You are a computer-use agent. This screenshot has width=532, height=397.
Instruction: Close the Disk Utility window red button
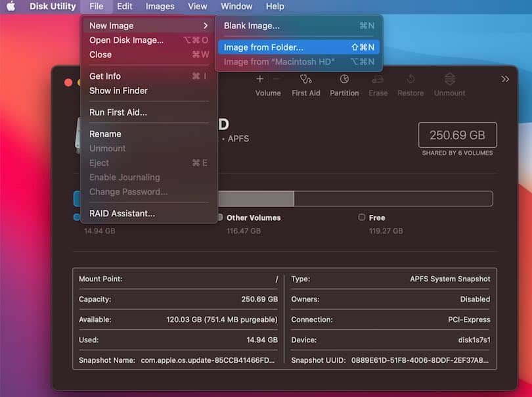pyautogui.click(x=68, y=83)
